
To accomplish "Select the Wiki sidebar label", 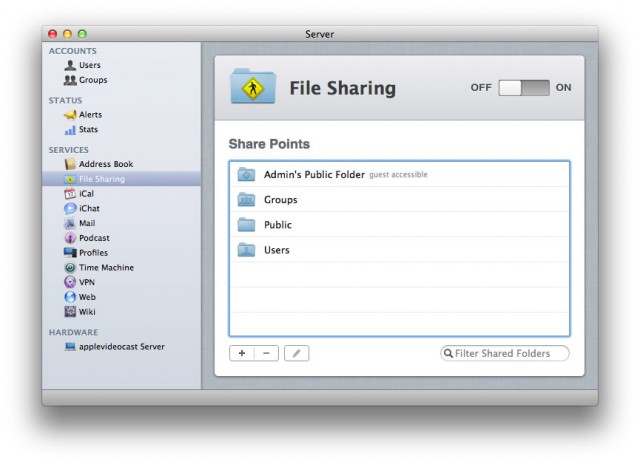I will 87,312.
